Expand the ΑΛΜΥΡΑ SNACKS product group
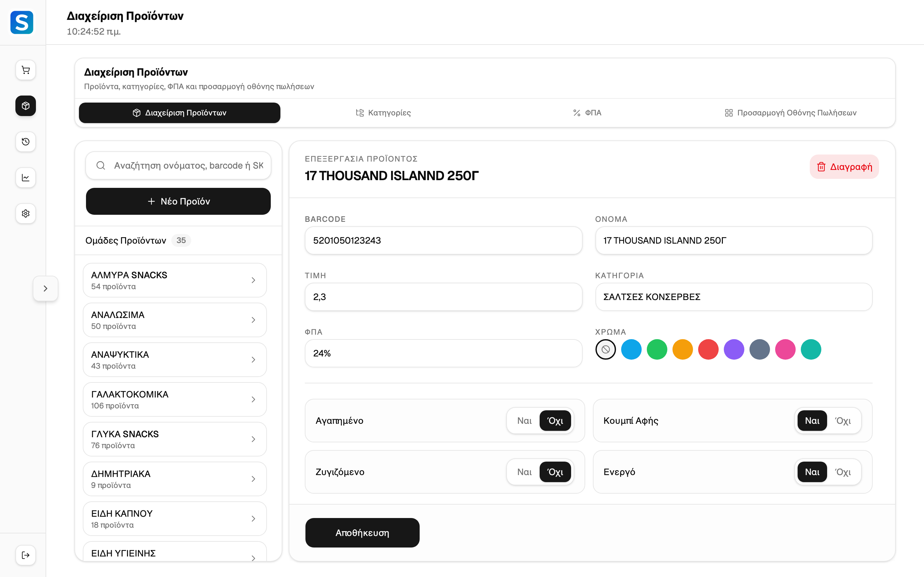This screenshot has width=924, height=577. (x=175, y=280)
